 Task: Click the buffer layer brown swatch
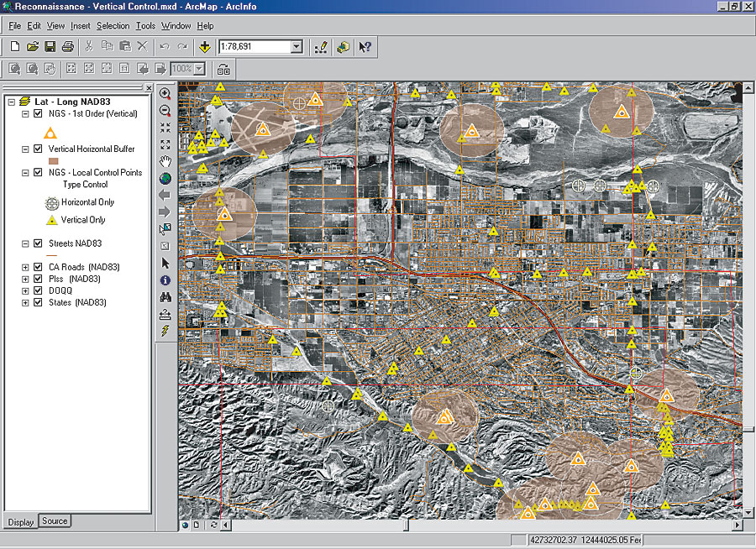pos(52,160)
